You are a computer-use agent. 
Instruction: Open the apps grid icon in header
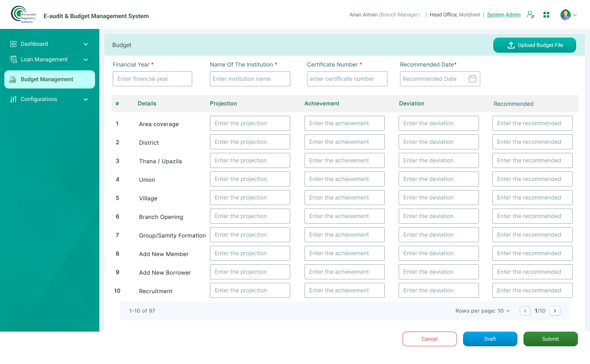[546, 15]
